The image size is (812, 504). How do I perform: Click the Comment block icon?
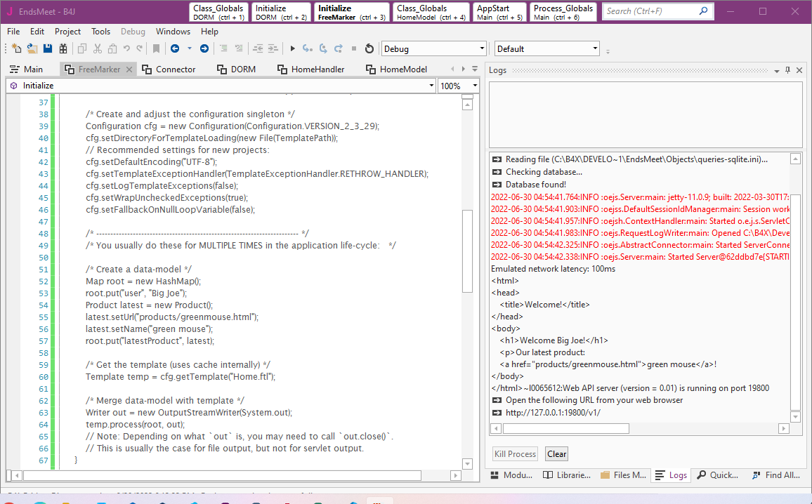pyautogui.click(x=223, y=48)
